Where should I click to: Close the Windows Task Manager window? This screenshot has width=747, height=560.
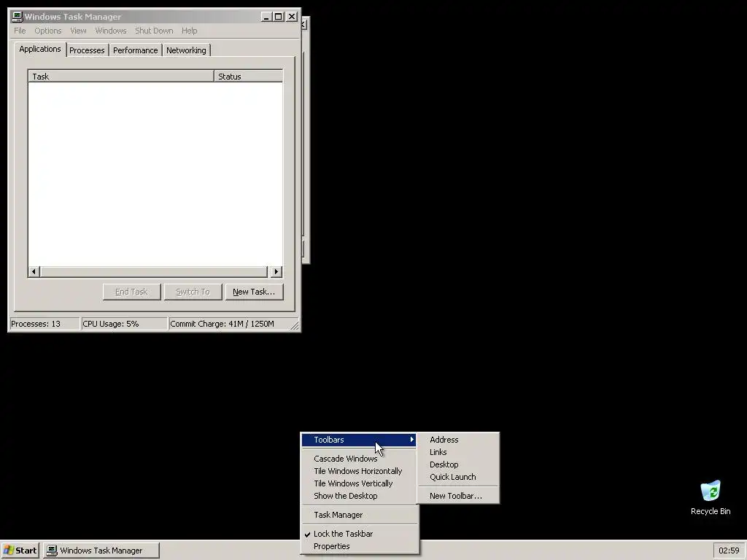292,17
